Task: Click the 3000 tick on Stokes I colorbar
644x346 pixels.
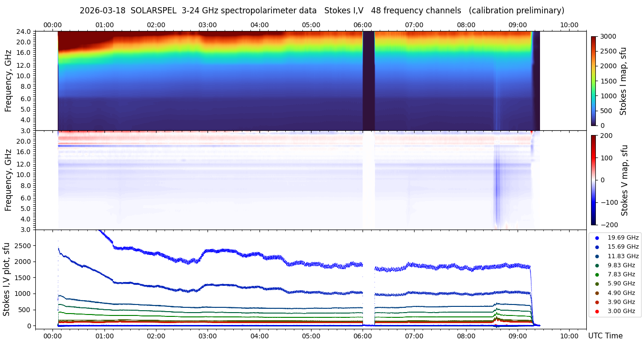Action: point(608,36)
